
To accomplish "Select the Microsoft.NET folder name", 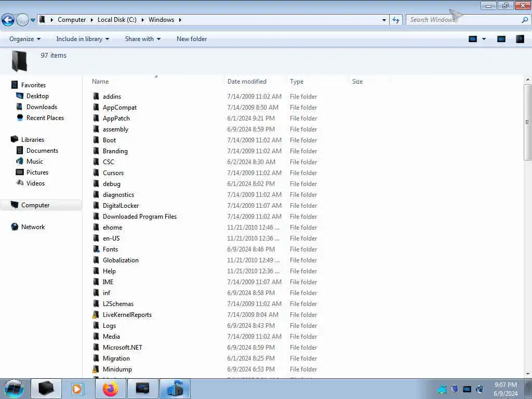I will coord(122,348).
